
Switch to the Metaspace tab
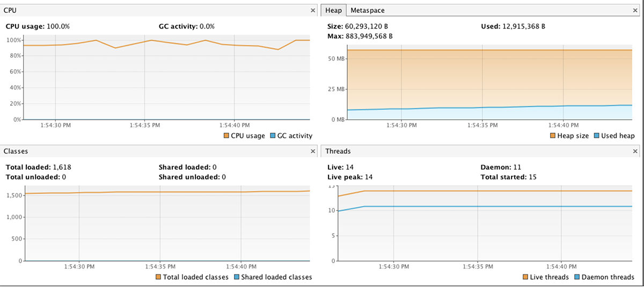(x=368, y=10)
